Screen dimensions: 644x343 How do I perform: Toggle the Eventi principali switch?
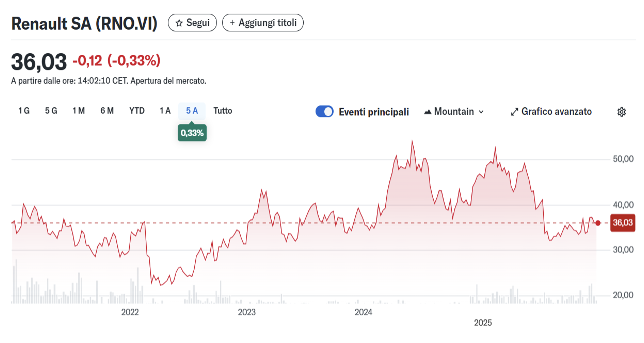click(x=324, y=111)
